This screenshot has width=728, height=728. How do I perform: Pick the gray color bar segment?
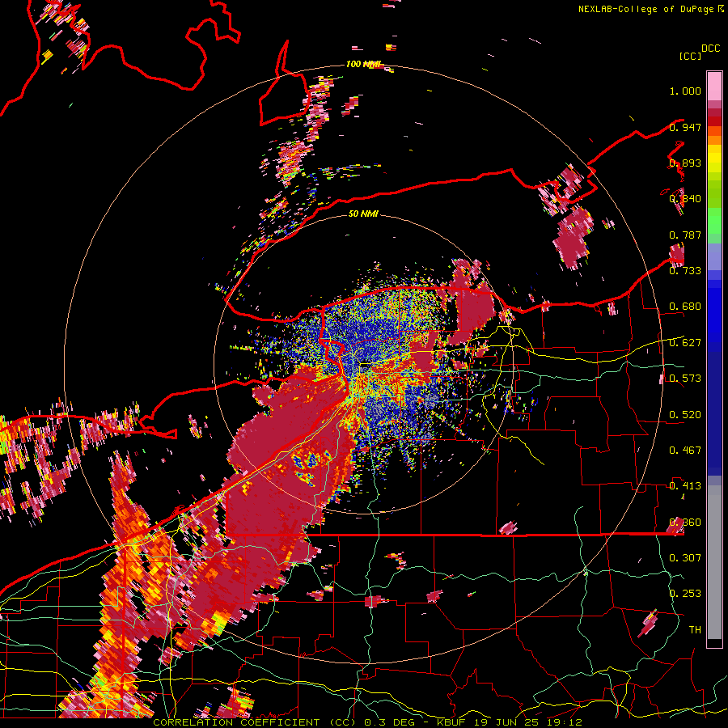[x=714, y=562]
